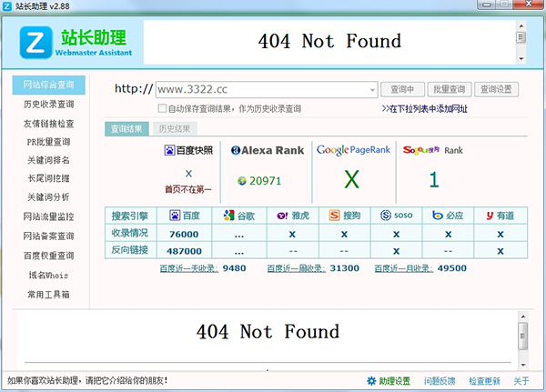Click top banner scrollbar up arrow

[x=521, y=26]
